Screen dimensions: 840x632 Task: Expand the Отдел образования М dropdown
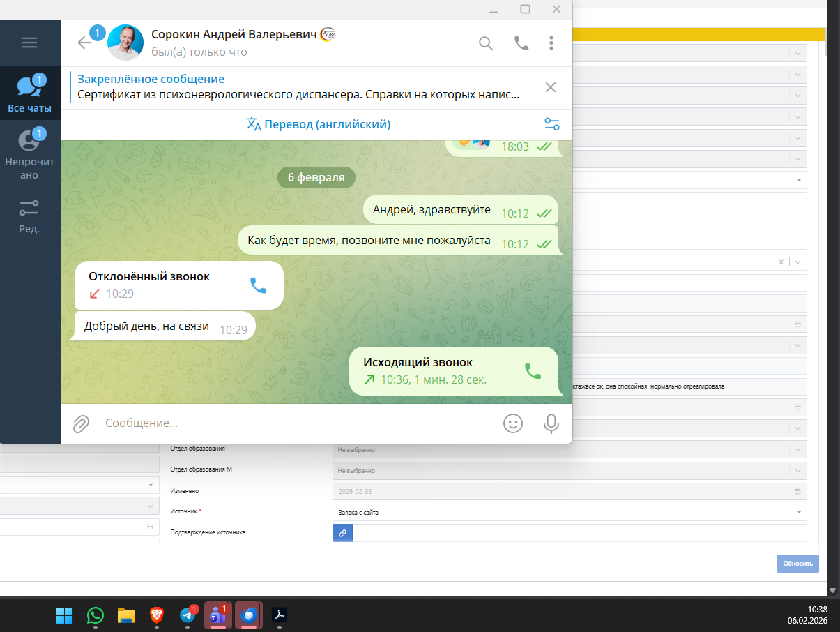[570, 470]
